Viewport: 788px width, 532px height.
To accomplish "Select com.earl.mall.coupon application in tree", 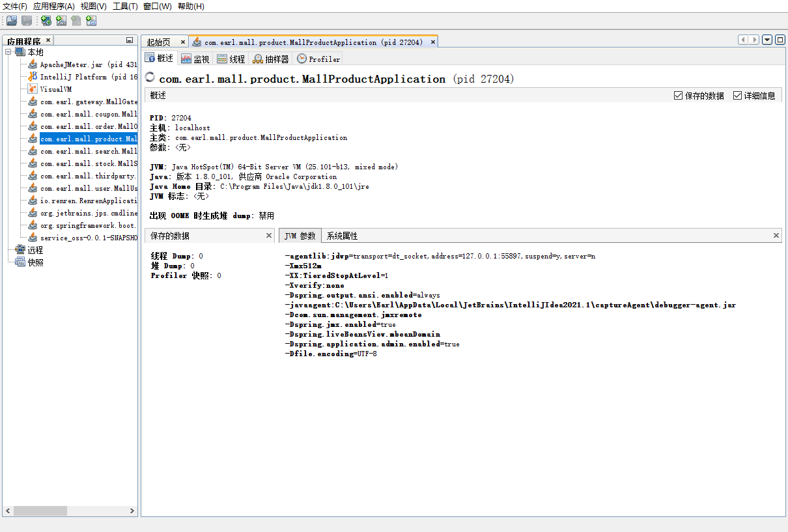I will tap(89, 114).
